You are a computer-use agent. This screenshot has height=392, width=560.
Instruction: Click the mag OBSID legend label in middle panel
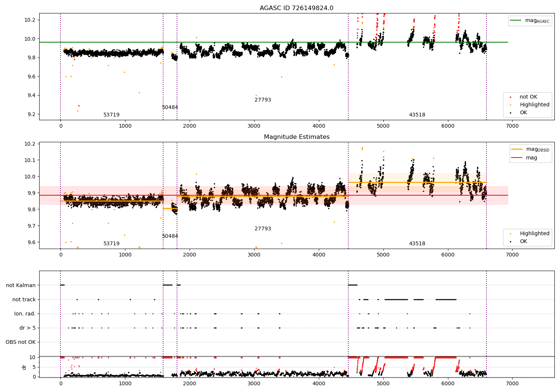coord(538,149)
